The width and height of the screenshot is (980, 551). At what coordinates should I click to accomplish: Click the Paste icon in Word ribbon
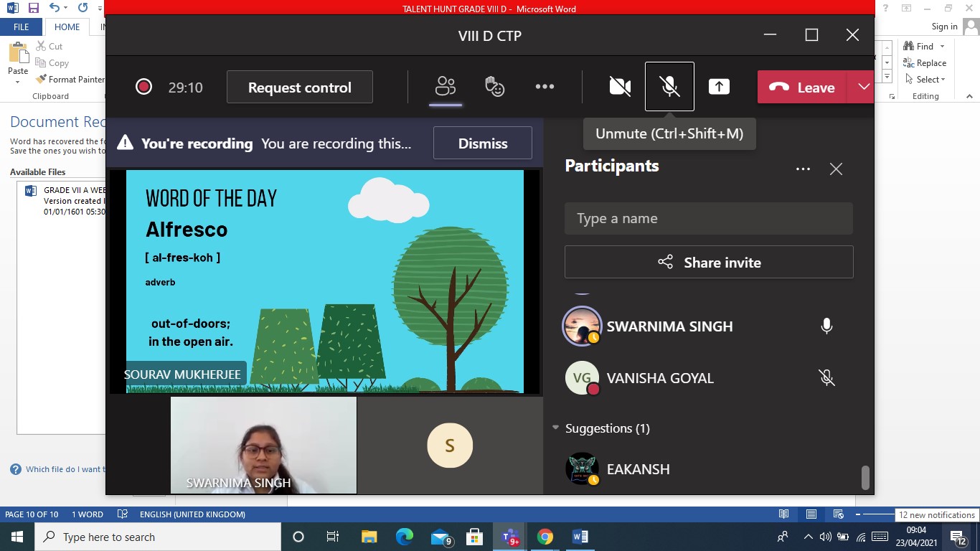coord(18,53)
